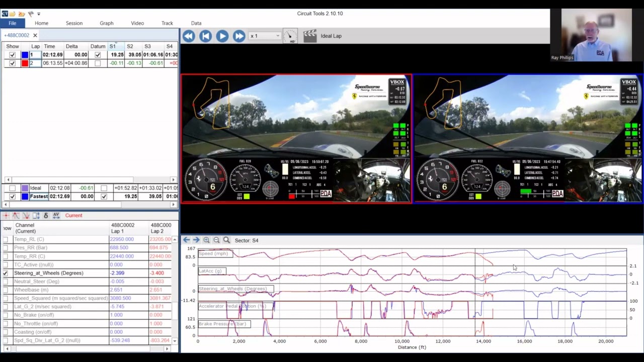Image resolution: width=644 pixels, height=362 pixels.
Task: Check the Datum box for the Ideal lap
Action: [x=104, y=188]
